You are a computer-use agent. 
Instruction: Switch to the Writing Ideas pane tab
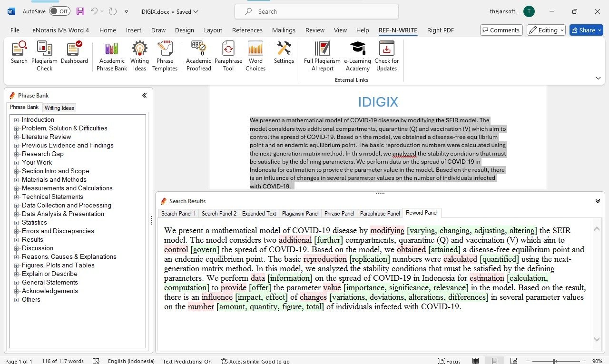point(59,108)
